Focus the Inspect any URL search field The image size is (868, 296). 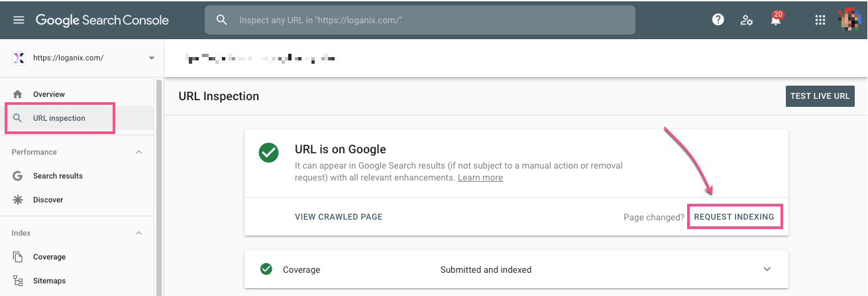click(x=420, y=20)
